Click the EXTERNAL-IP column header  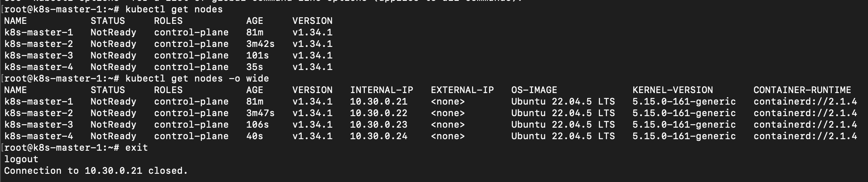pyautogui.click(x=462, y=90)
